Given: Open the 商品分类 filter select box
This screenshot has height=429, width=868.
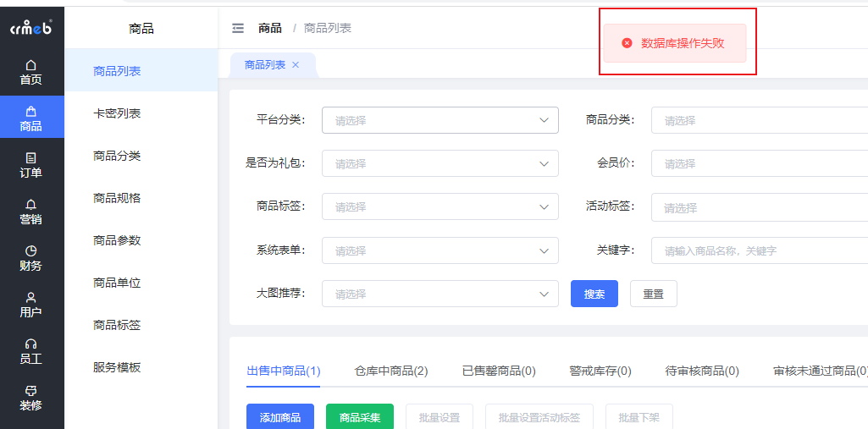Looking at the screenshot, I should (760, 120).
